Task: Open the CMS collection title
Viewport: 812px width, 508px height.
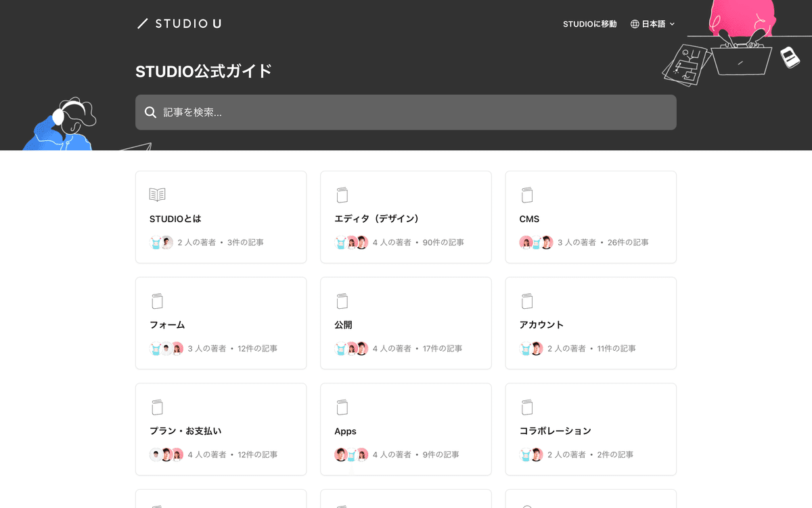Action: [529, 219]
